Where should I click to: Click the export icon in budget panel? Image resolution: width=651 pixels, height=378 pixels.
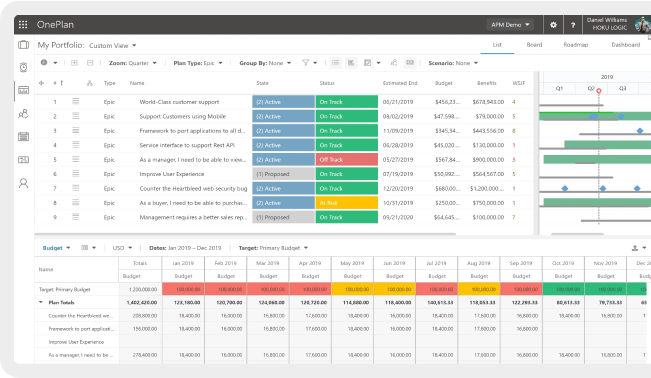634,248
